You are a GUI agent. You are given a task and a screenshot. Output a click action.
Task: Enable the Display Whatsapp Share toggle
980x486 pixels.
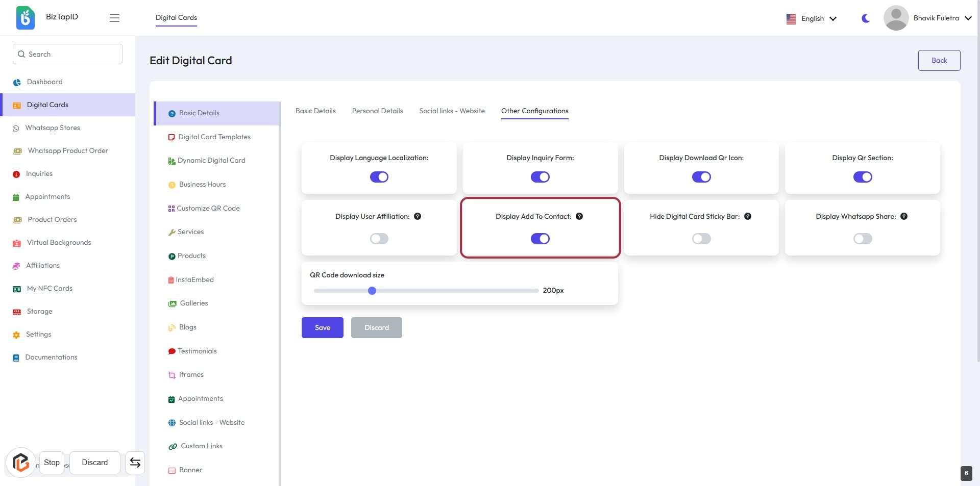pos(863,239)
